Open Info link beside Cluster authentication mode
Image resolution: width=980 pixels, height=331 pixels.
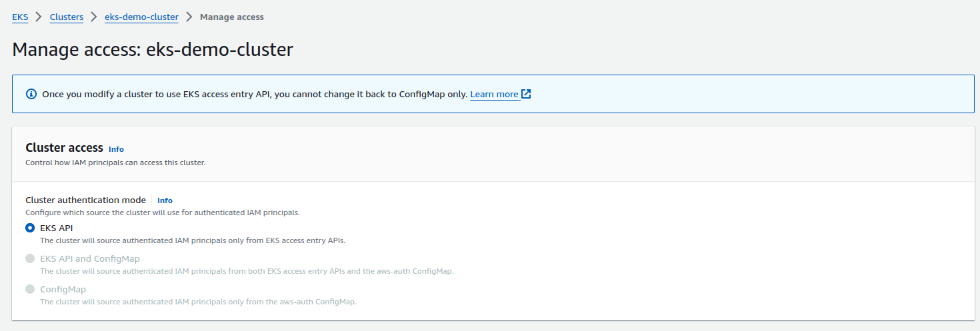(x=165, y=200)
